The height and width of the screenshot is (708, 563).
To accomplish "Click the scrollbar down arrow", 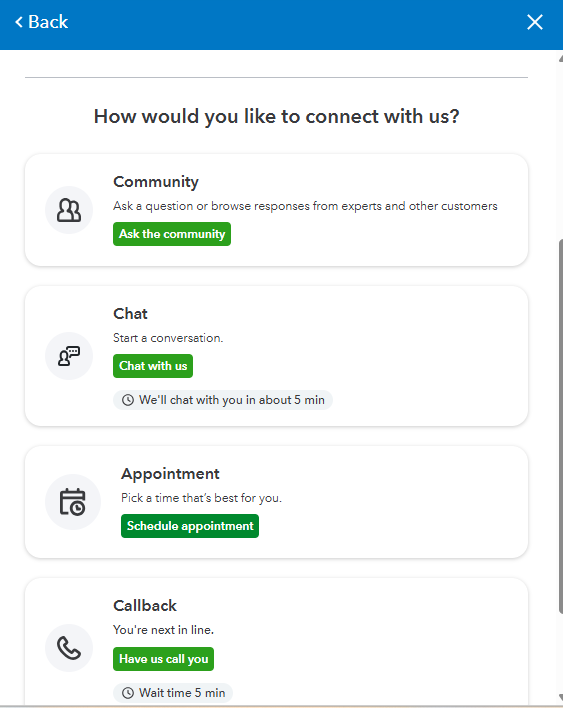I will click(x=561, y=698).
